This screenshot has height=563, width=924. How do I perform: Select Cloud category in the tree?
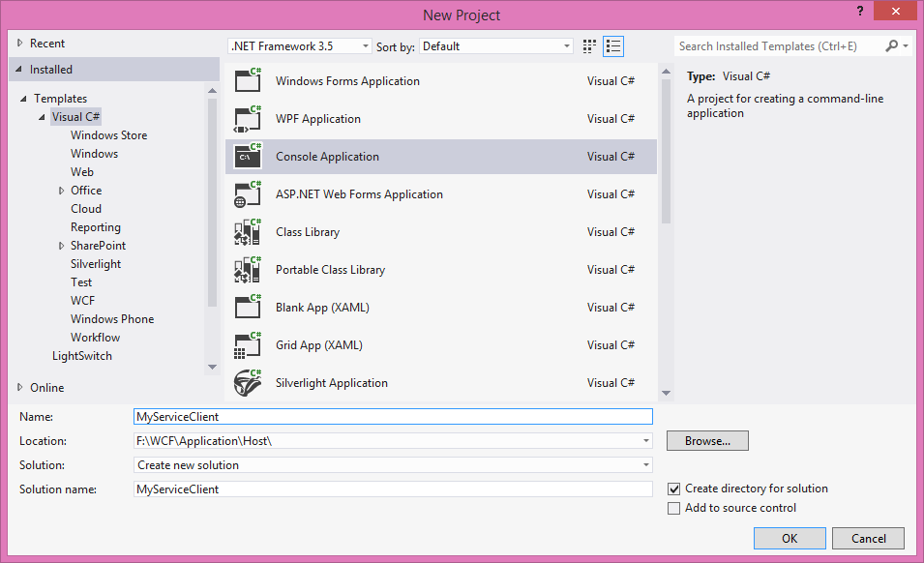point(86,209)
